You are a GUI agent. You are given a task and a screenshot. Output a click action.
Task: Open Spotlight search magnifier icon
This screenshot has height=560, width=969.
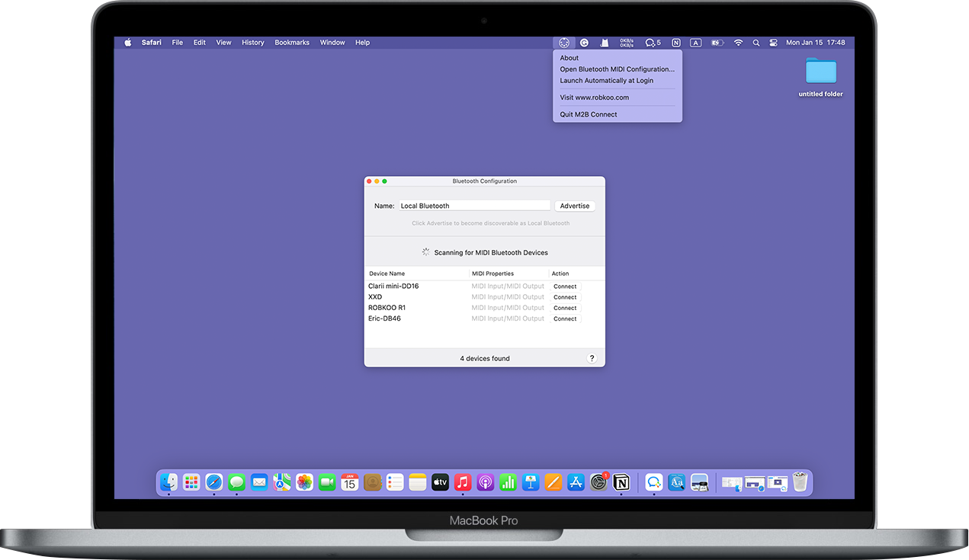click(756, 43)
